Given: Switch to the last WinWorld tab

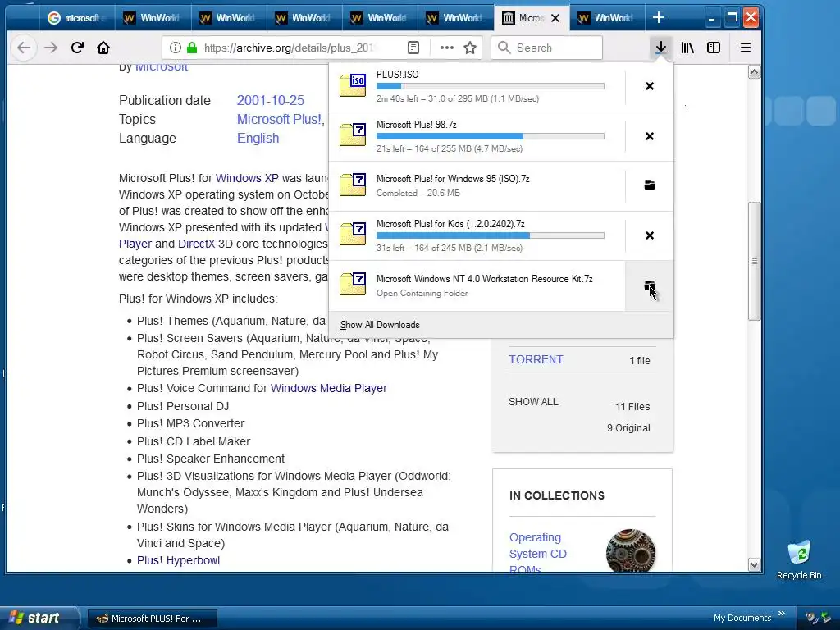Looking at the screenshot, I should [606, 18].
